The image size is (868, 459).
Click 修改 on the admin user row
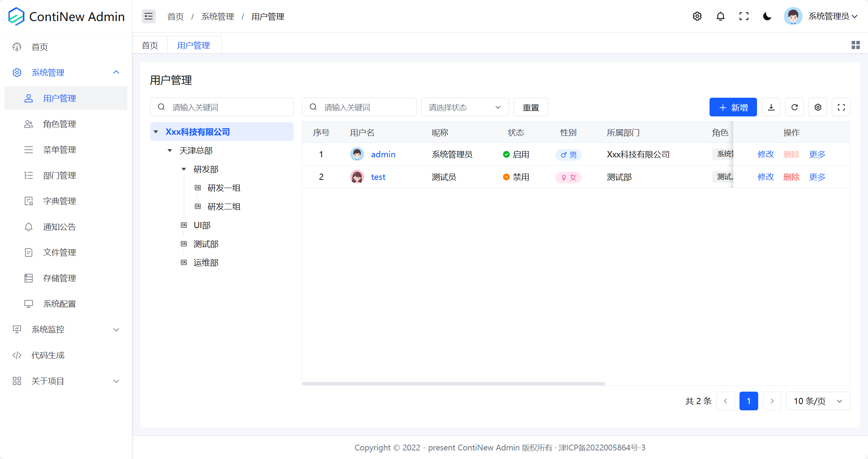tap(766, 154)
